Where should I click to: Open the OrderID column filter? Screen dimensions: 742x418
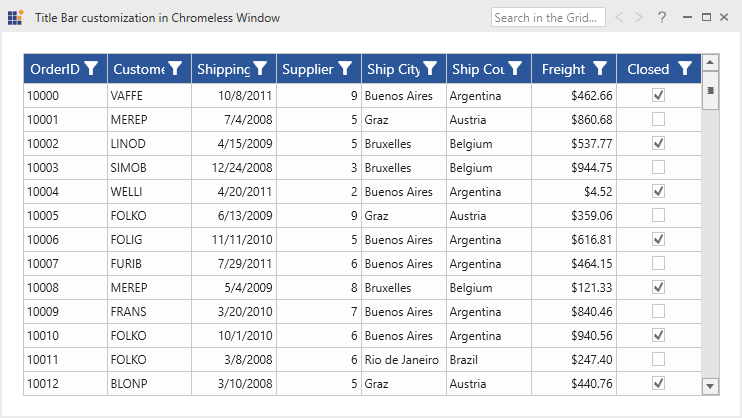pos(91,68)
